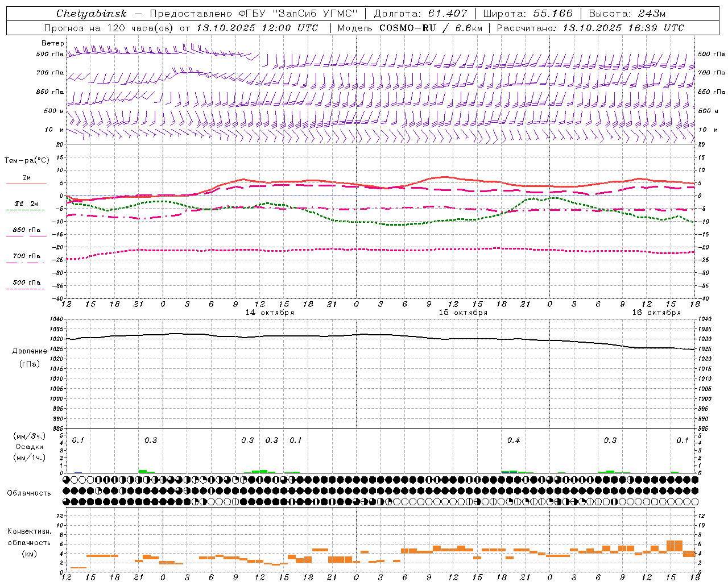Screen dimensions: 728x582
Task: Click the 'Тем-ра(°C)' temperature panel label
Action: [27, 161]
